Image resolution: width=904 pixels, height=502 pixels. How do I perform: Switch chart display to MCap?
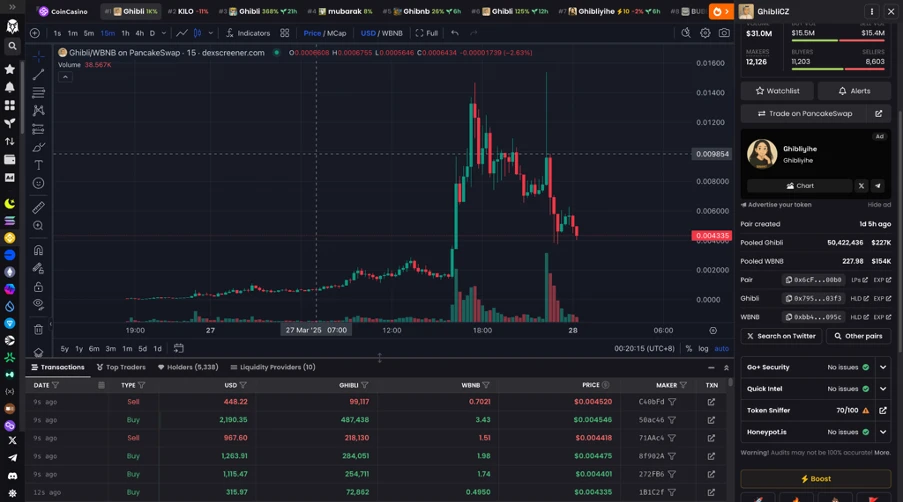[337, 33]
